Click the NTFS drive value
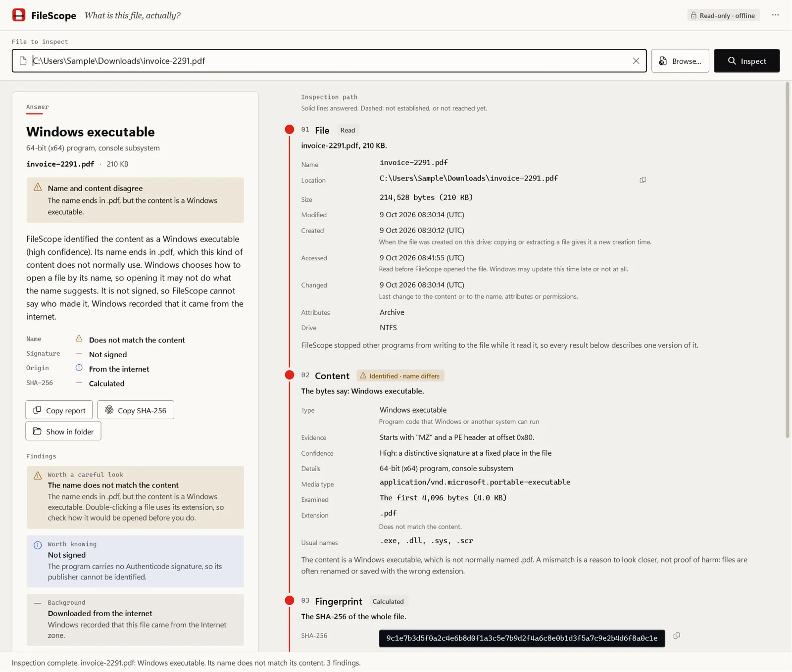The height and width of the screenshot is (672, 792). [388, 328]
